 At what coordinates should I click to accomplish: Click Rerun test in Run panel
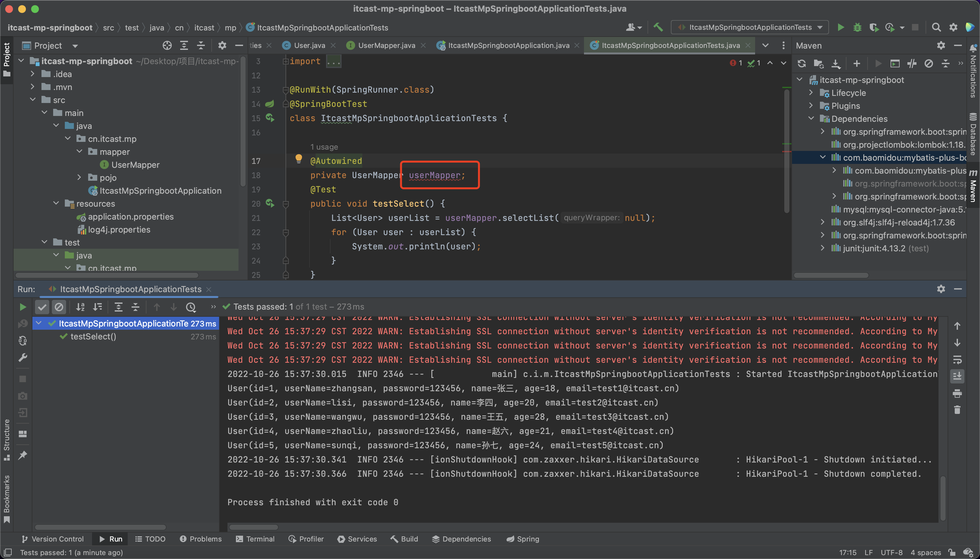click(x=23, y=307)
